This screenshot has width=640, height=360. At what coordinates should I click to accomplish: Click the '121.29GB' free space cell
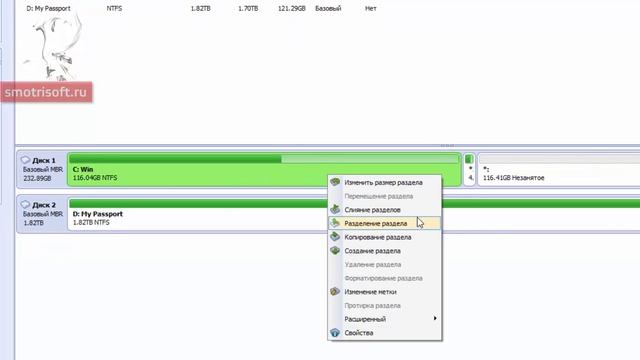[x=292, y=8]
